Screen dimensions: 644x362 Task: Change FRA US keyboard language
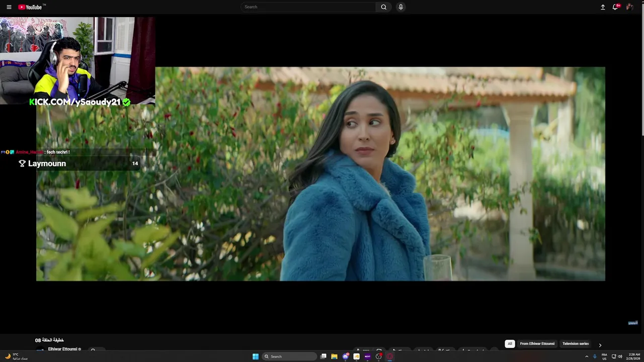604,356
